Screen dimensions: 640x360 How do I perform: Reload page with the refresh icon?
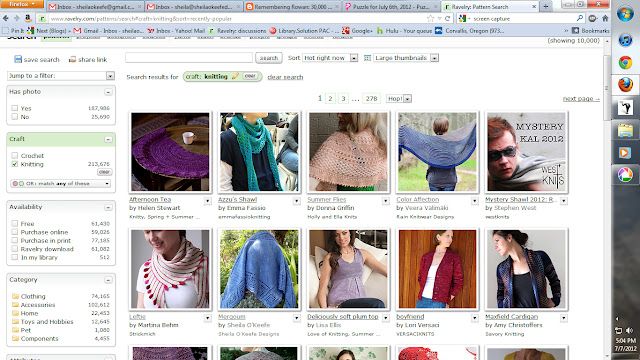447,18
